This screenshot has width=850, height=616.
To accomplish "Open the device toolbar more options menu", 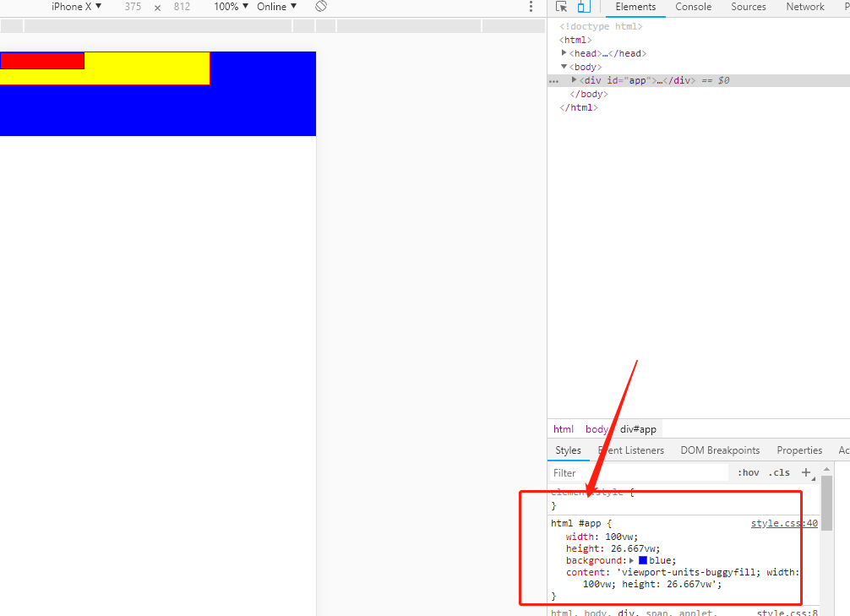I will tap(531, 7).
